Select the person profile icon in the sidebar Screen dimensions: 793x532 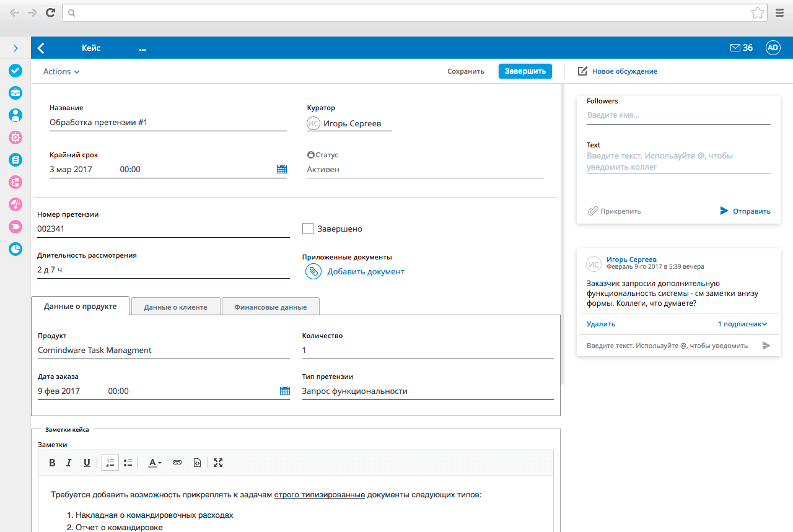(15, 115)
